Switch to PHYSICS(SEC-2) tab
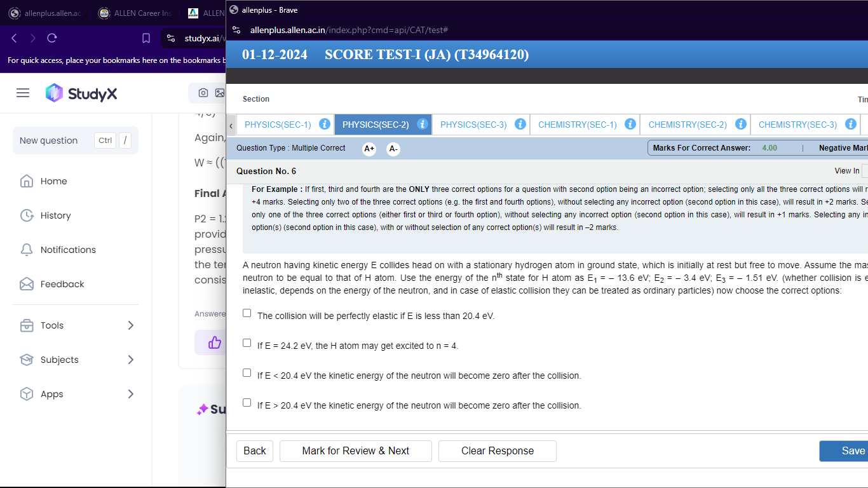868x488 pixels. tap(383, 125)
